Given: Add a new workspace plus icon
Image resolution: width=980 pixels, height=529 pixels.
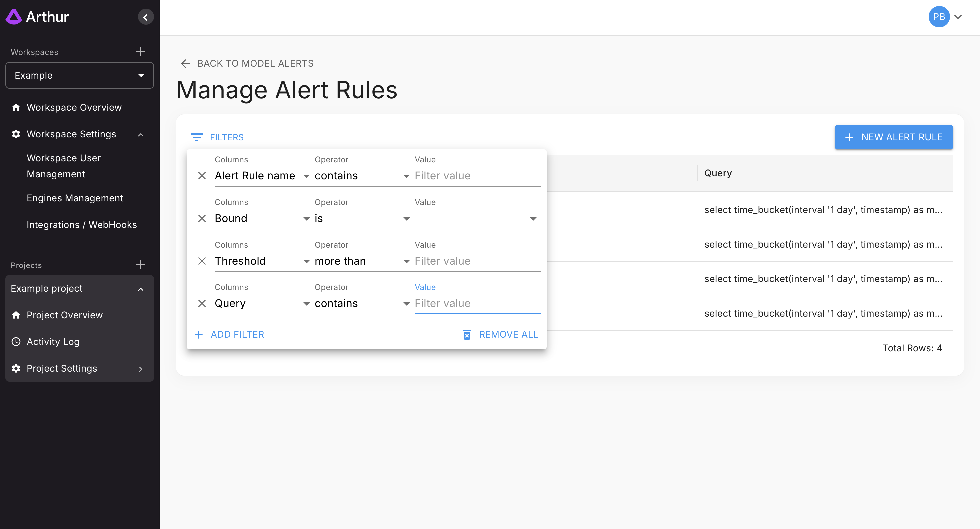Looking at the screenshot, I should coord(140,51).
